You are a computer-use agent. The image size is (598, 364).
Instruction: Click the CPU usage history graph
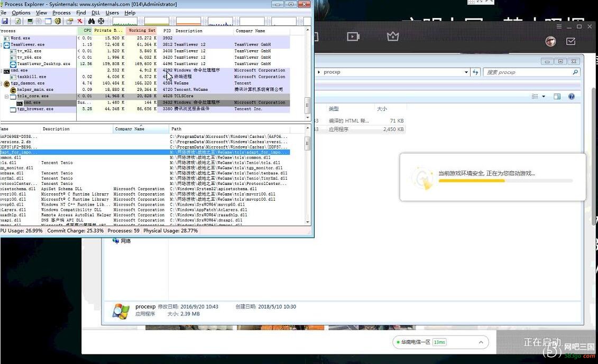click(125, 21)
